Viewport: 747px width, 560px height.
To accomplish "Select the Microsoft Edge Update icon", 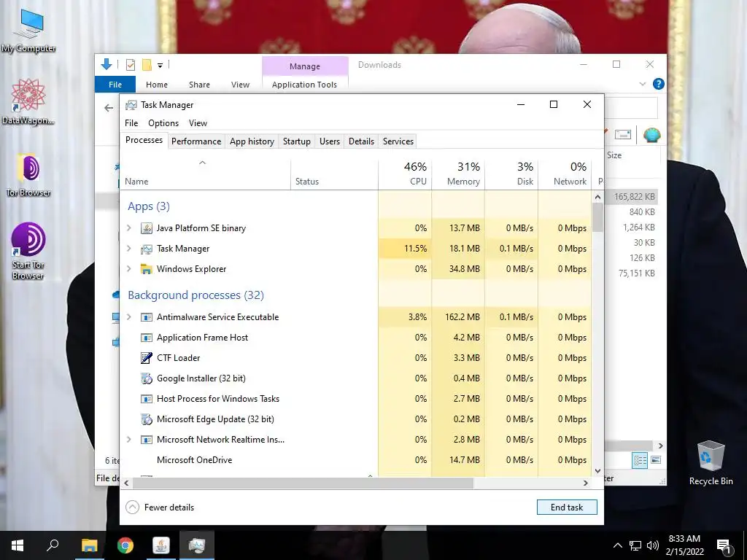I will click(146, 419).
